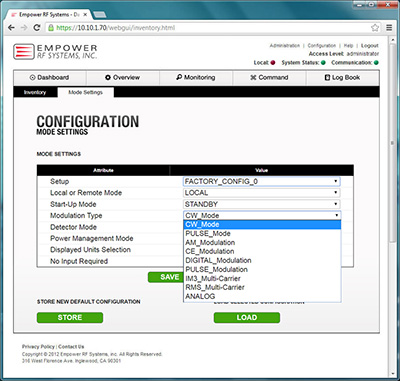
Task: Click the red Local status indicator
Action: point(273,63)
